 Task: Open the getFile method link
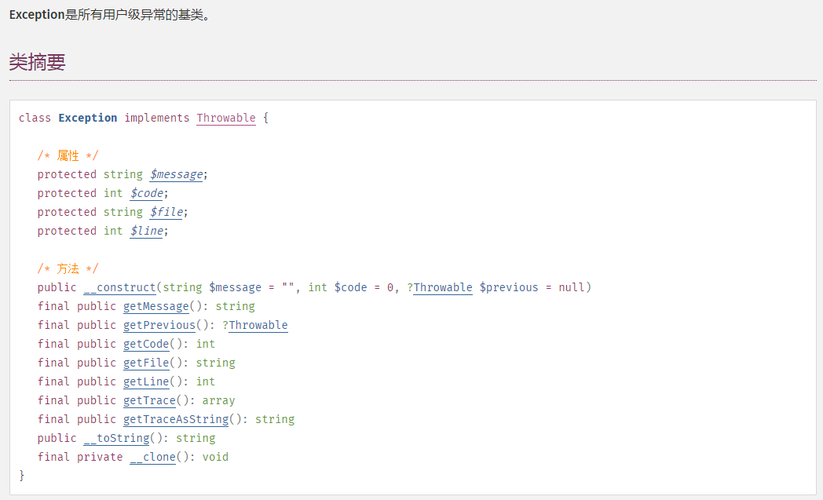point(146,363)
